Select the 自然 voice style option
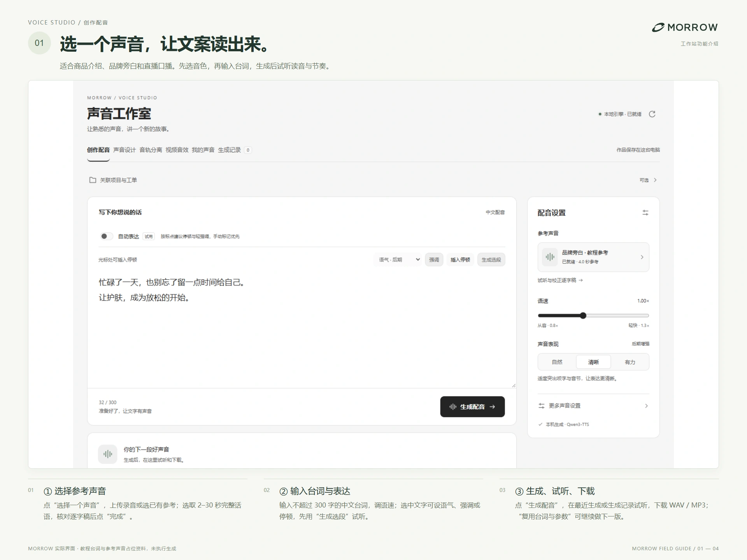This screenshot has height=560, width=747. click(557, 362)
